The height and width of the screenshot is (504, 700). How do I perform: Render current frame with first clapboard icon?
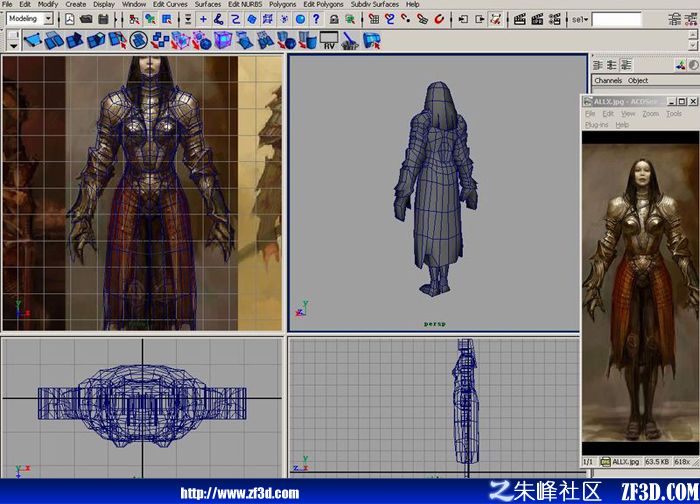tap(520, 19)
